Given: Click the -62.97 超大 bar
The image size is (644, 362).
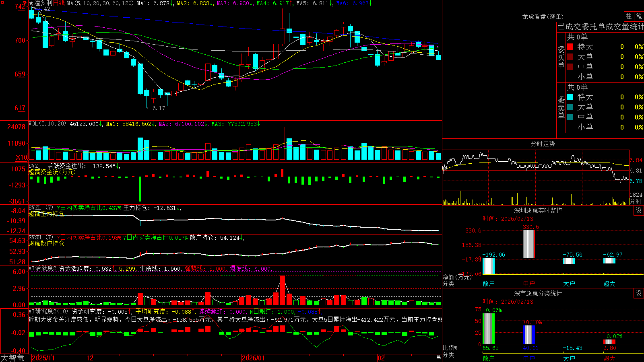Looking at the screenshot, I should [x=609, y=261].
